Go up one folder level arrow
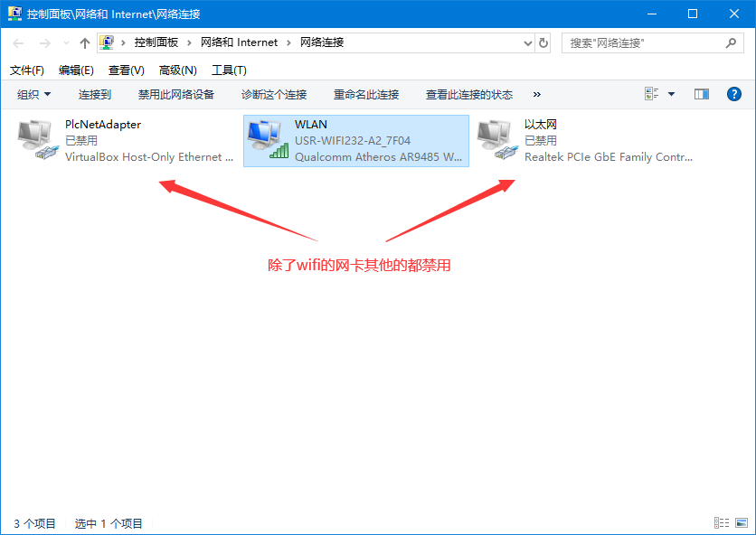The width and height of the screenshot is (756, 535). click(84, 42)
